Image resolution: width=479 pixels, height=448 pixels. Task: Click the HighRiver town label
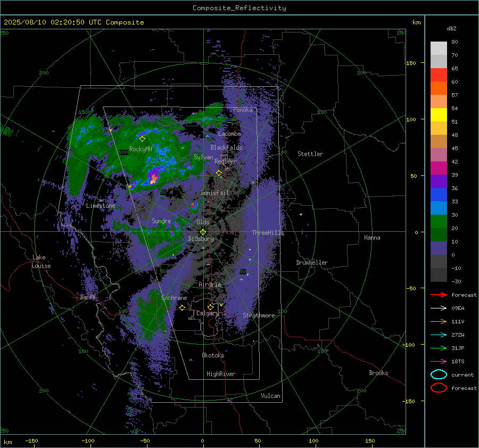coord(221,374)
